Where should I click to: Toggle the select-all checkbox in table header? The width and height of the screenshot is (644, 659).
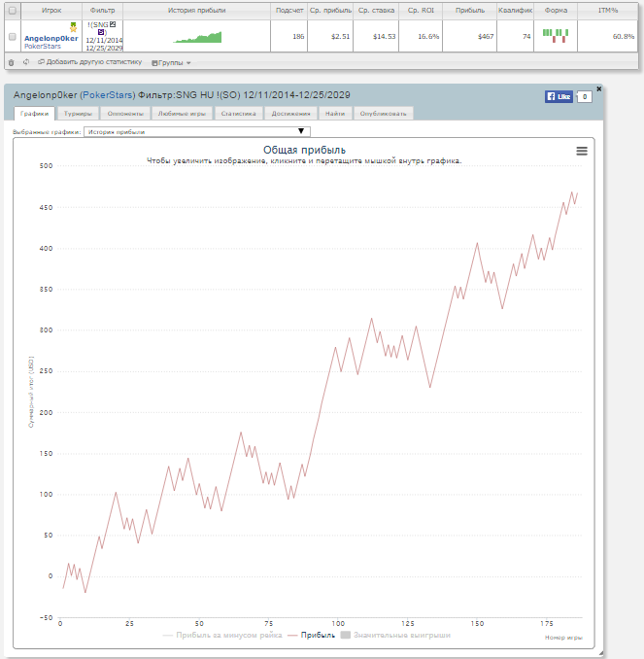pos(12,10)
